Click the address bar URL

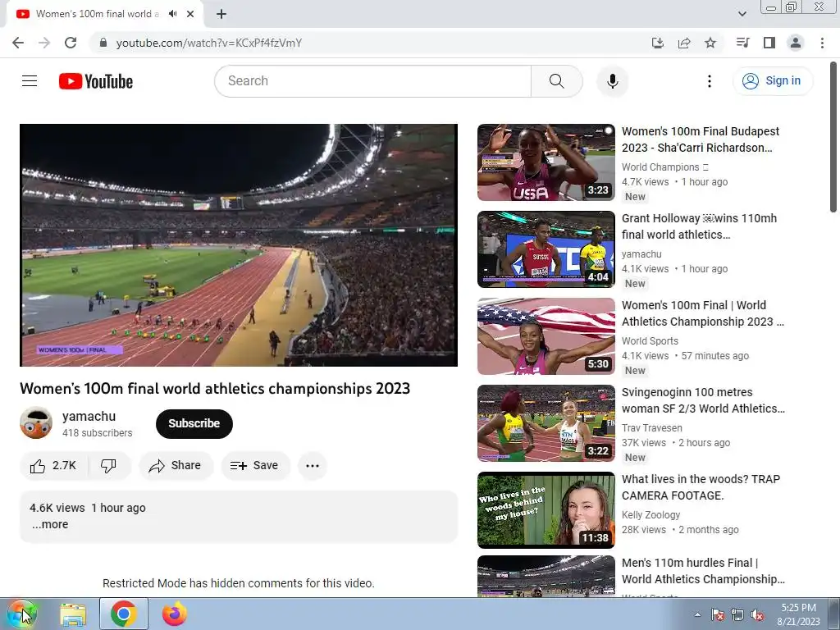pos(209,43)
